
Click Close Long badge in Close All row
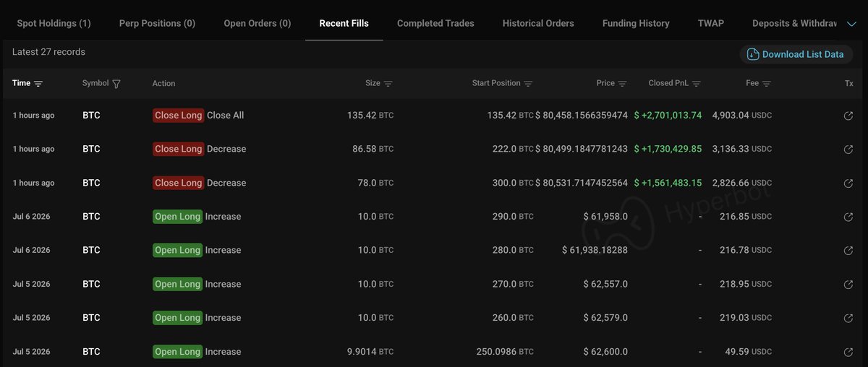[x=178, y=116]
